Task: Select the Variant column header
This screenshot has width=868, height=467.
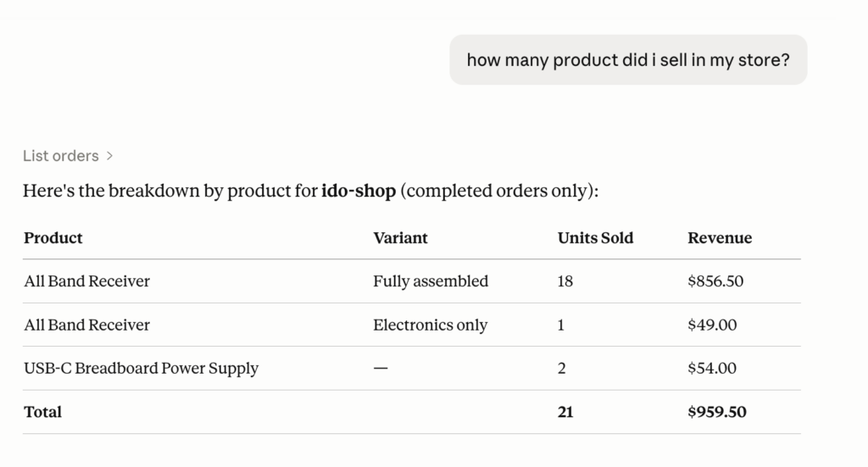Action: pyautogui.click(x=400, y=238)
